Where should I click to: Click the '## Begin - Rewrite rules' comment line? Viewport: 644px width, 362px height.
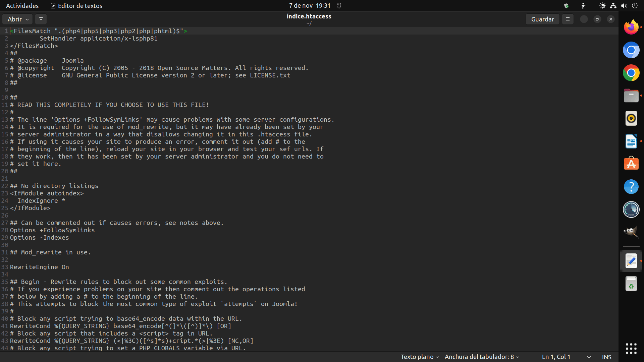pyautogui.click(x=119, y=282)
